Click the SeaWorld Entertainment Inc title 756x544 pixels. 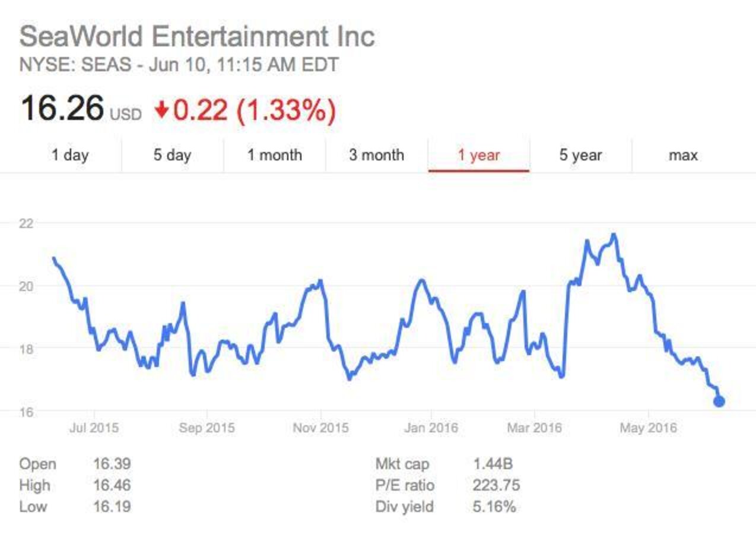(x=196, y=37)
